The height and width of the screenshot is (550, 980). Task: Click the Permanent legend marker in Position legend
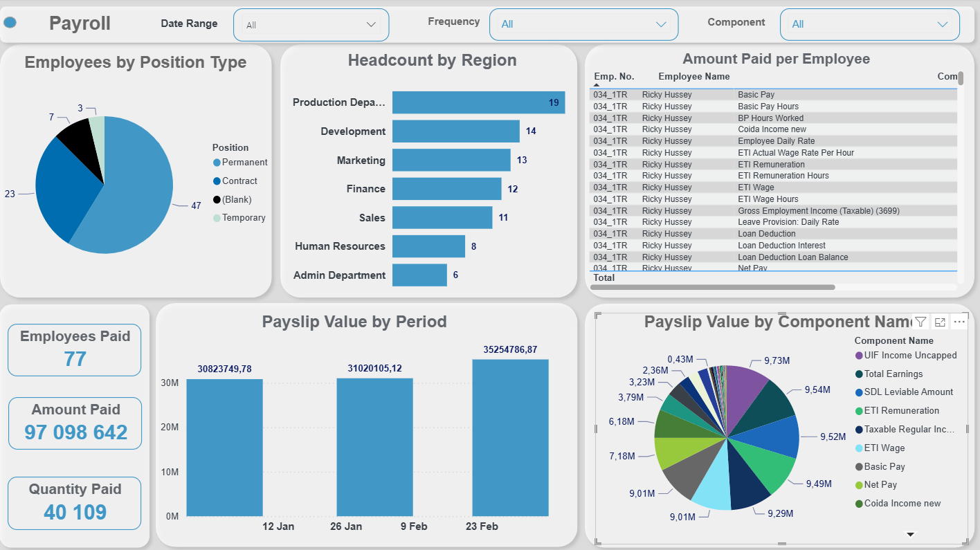[x=217, y=163]
